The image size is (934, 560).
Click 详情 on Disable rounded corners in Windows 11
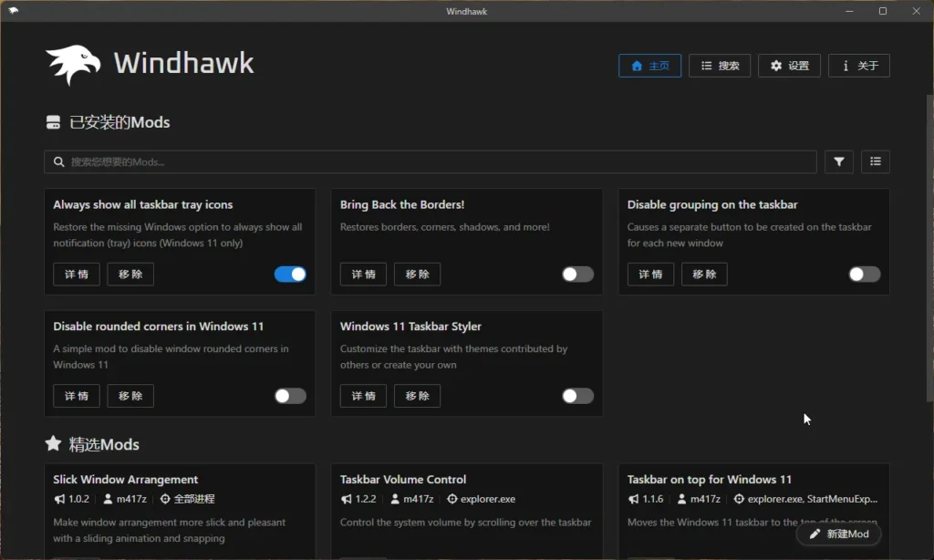point(76,396)
